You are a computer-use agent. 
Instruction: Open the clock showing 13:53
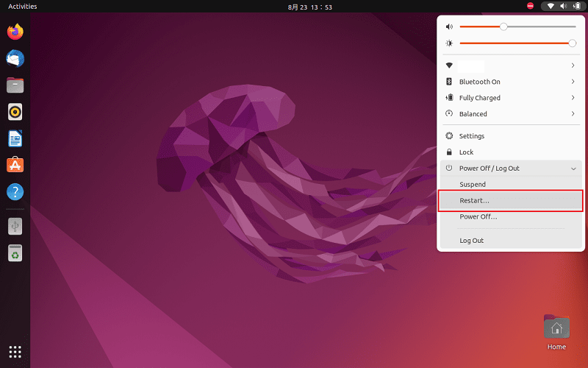[310, 7]
